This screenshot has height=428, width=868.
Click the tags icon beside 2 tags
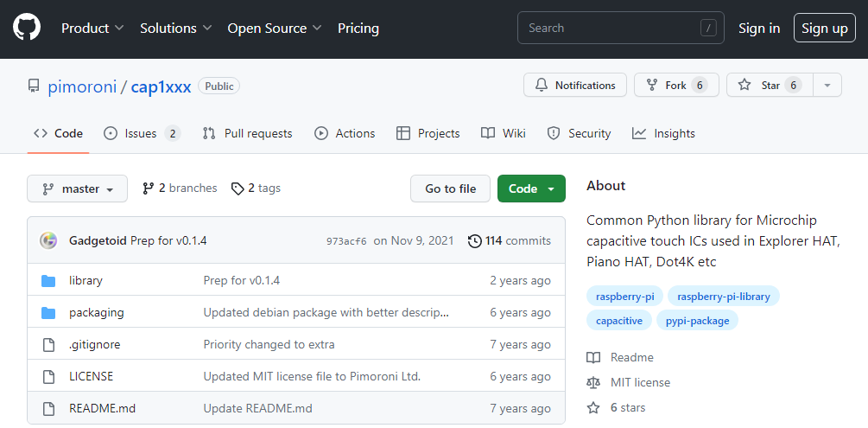point(238,188)
